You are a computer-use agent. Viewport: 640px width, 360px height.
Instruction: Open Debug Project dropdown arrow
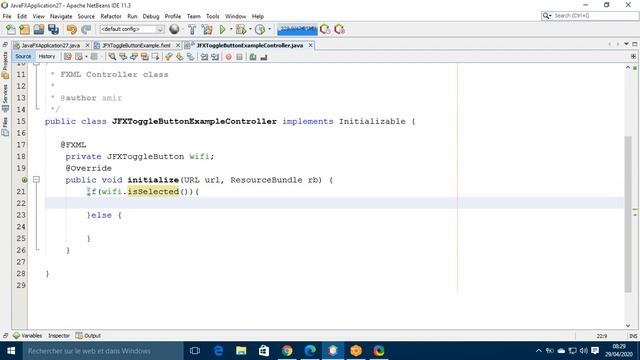(250, 29)
